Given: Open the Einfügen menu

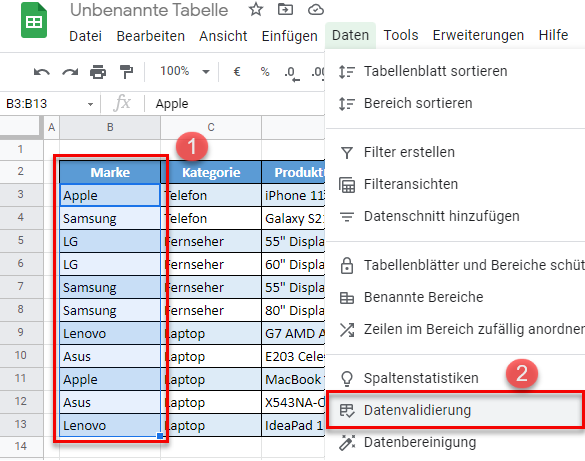Looking at the screenshot, I should click(290, 36).
